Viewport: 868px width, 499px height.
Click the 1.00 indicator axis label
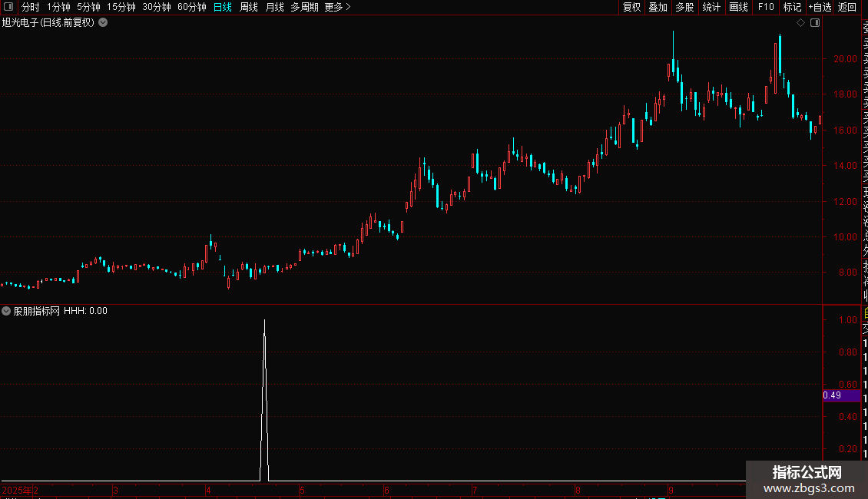[847, 320]
